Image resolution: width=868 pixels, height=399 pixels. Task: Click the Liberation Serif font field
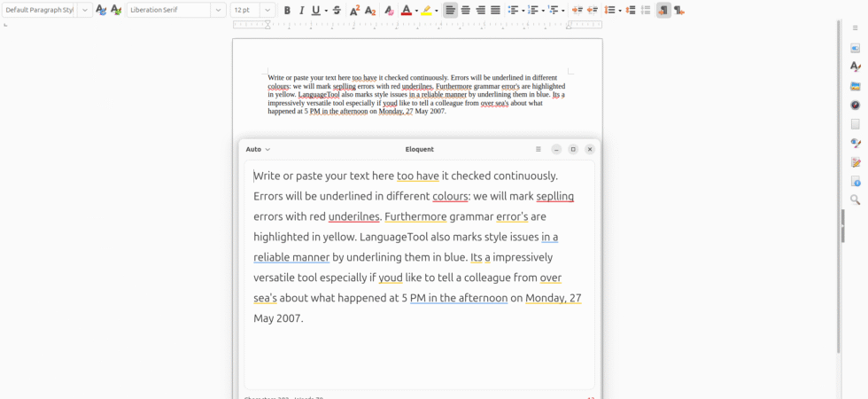pyautogui.click(x=169, y=10)
